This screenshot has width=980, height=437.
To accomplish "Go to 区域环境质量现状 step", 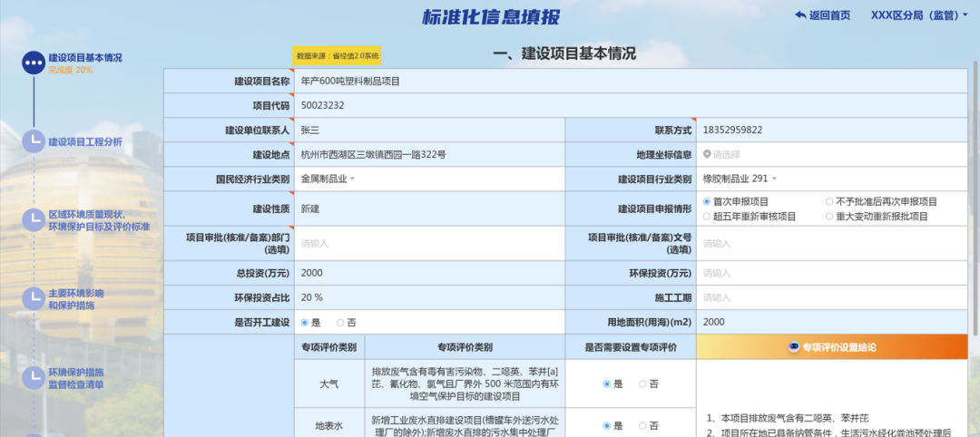I will (x=100, y=219).
